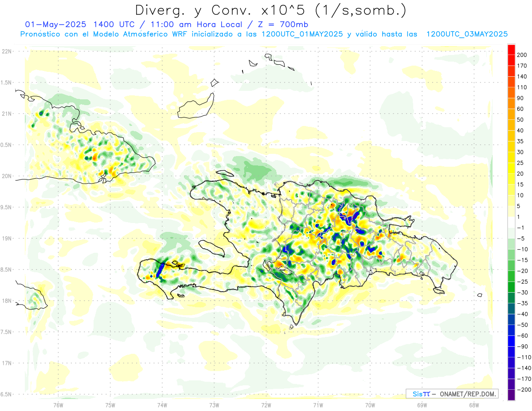Click the '19N' latitude label
Viewport: 532px width, 411px height.
point(6,239)
